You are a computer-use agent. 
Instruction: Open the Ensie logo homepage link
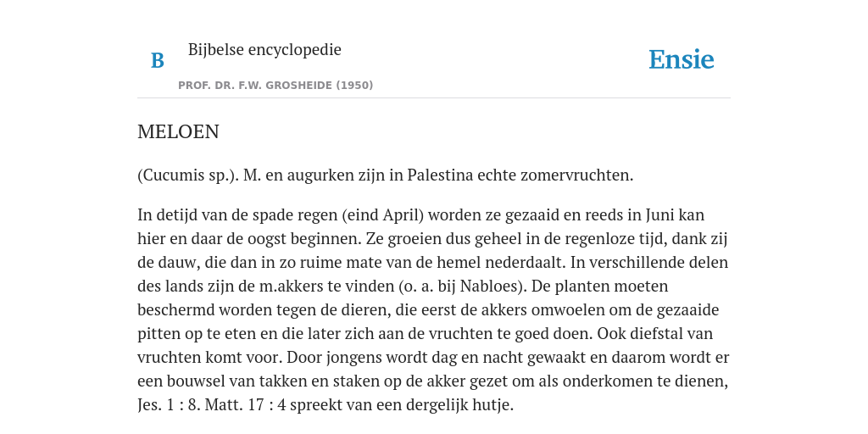click(682, 60)
